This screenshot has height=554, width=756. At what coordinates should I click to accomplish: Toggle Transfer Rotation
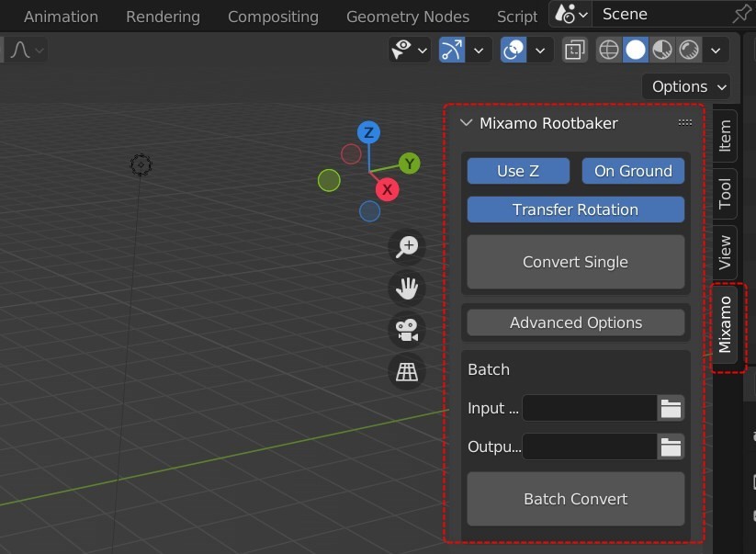tap(576, 209)
